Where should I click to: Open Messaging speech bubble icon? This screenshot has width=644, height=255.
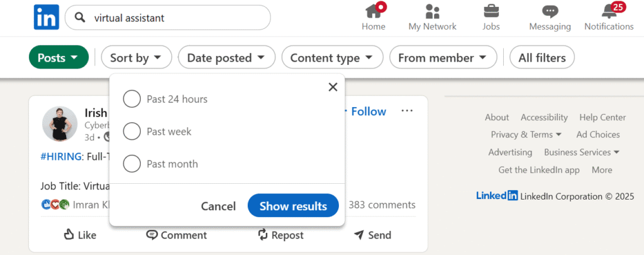550,11
